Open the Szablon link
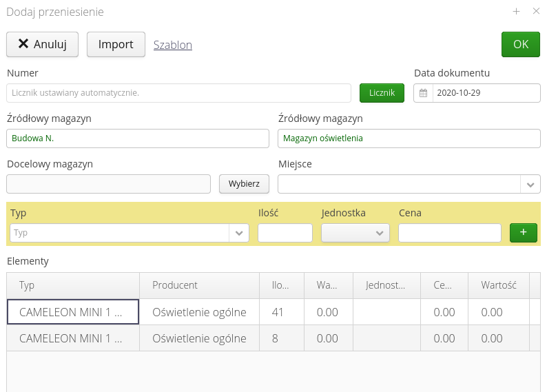Image resolution: width=547 pixels, height=392 pixels. click(x=172, y=45)
